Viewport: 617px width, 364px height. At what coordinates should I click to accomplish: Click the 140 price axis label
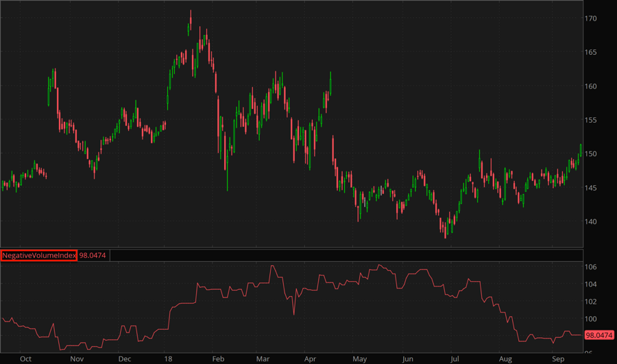click(x=591, y=221)
